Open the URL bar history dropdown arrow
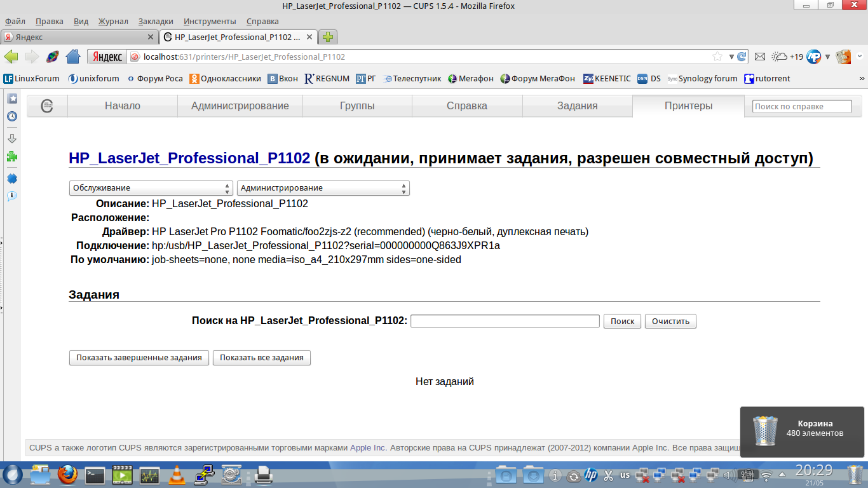 coord(731,57)
